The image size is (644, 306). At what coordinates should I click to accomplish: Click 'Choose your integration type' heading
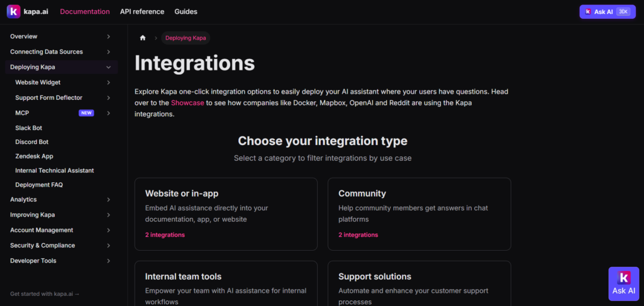[x=323, y=141]
